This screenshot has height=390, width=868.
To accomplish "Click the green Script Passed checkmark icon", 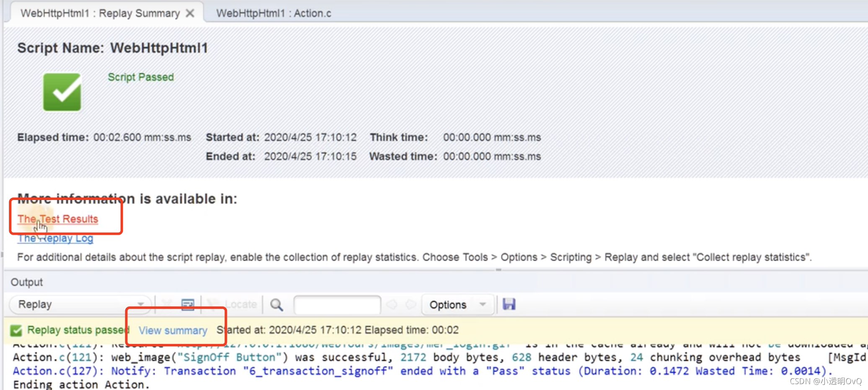I will (62, 92).
